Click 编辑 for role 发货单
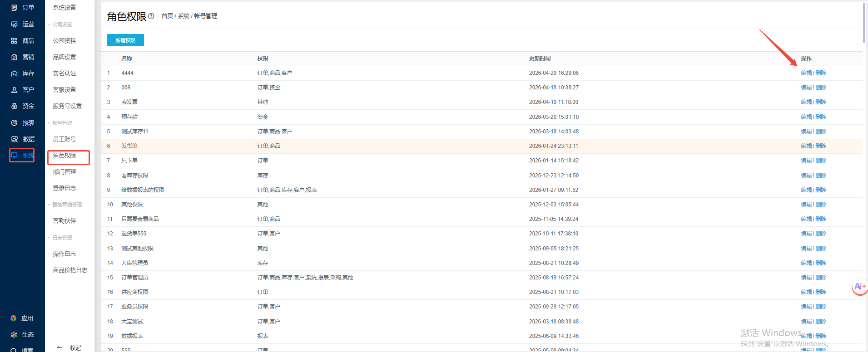The height and width of the screenshot is (352, 868). (x=806, y=146)
